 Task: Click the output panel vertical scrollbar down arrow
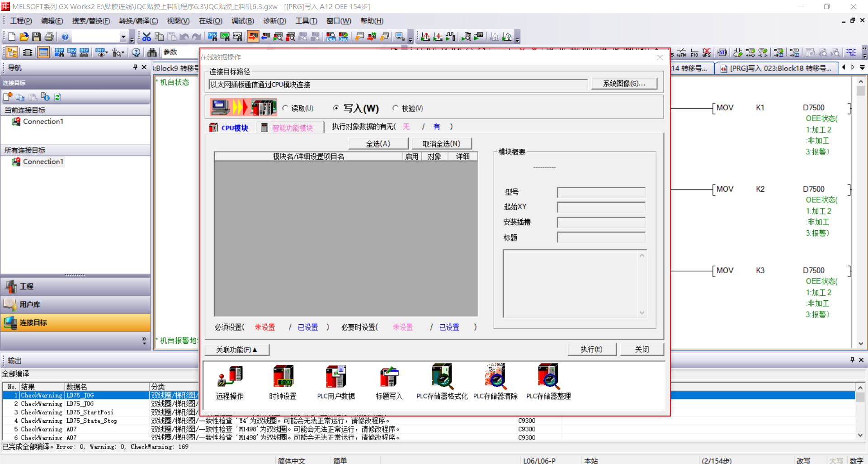pos(860,435)
